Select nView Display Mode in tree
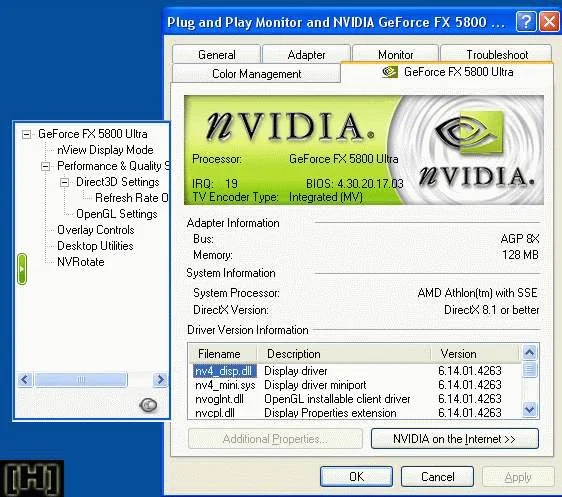562x497 pixels. click(x=105, y=150)
